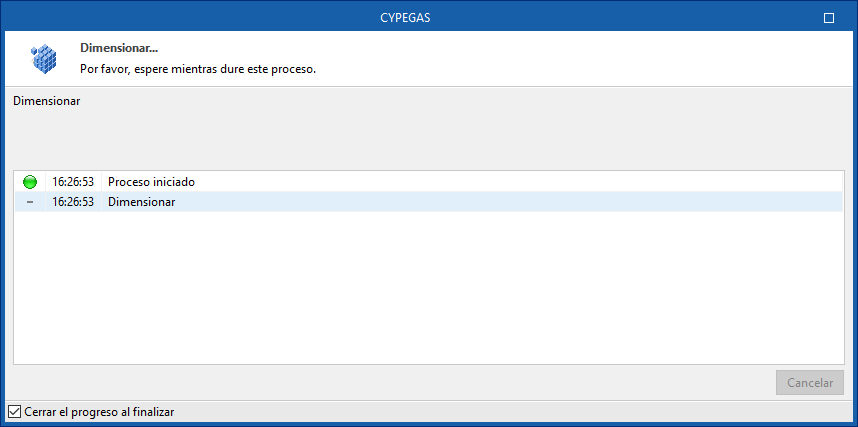Viewport: 858px width, 427px height.
Task: Click the Por favor, espere message
Action: point(197,70)
